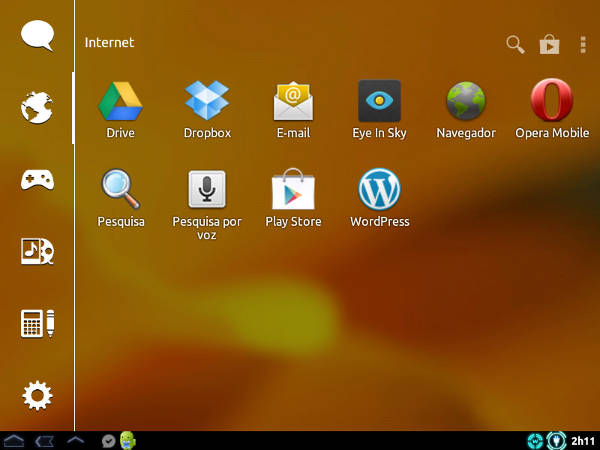Tap the Back navigation button

click(x=44, y=441)
